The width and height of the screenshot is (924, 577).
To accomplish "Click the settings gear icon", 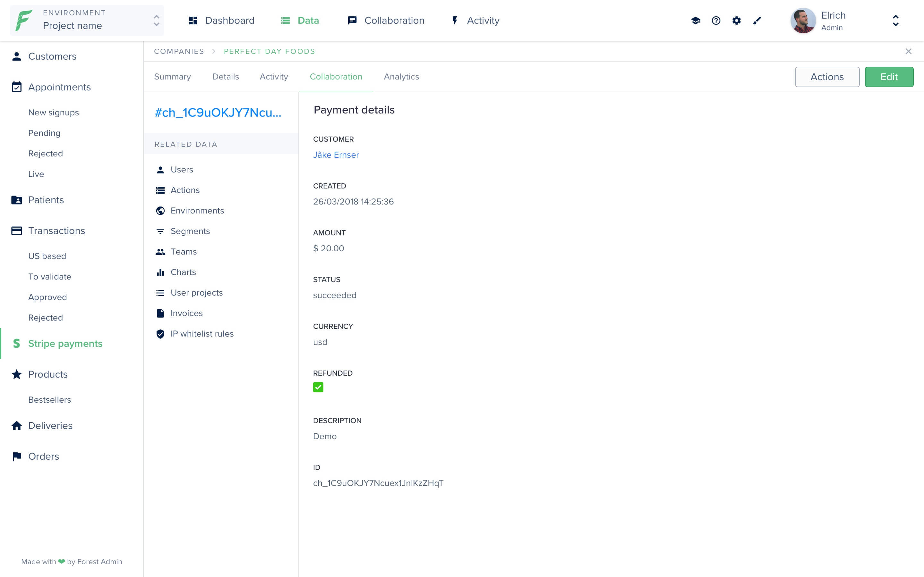I will [736, 21].
